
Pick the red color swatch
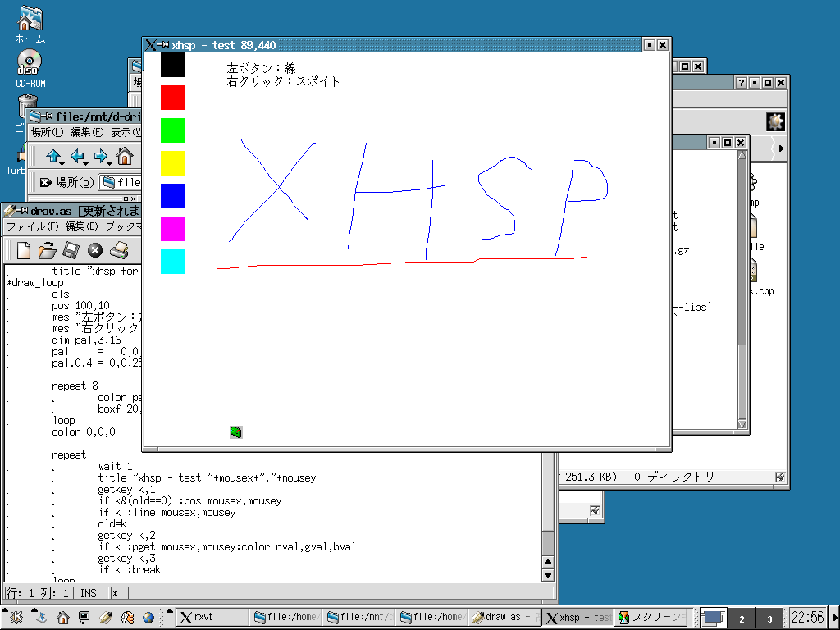(172, 98)
